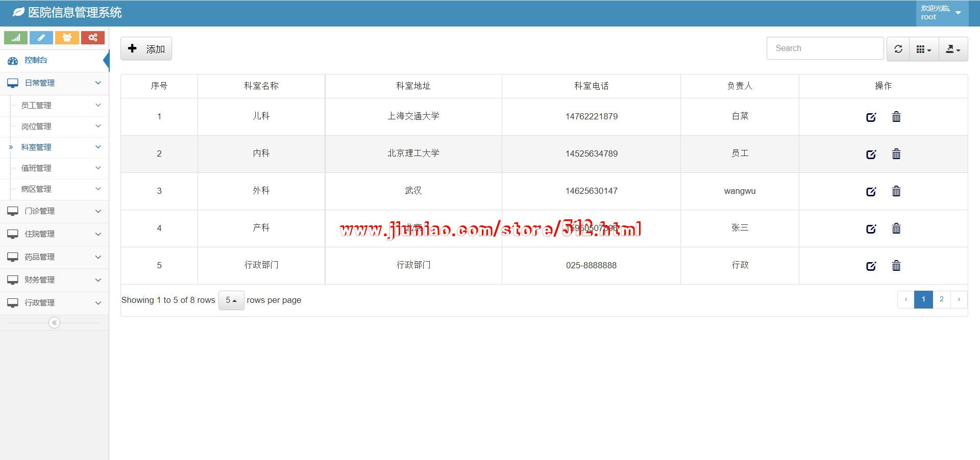Expand the 财务管理 menu

pos(54,280)
